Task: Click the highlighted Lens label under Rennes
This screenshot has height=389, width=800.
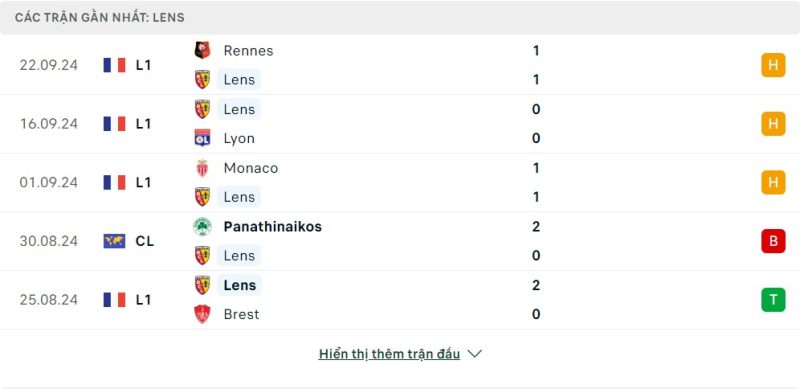Action: 239,80
